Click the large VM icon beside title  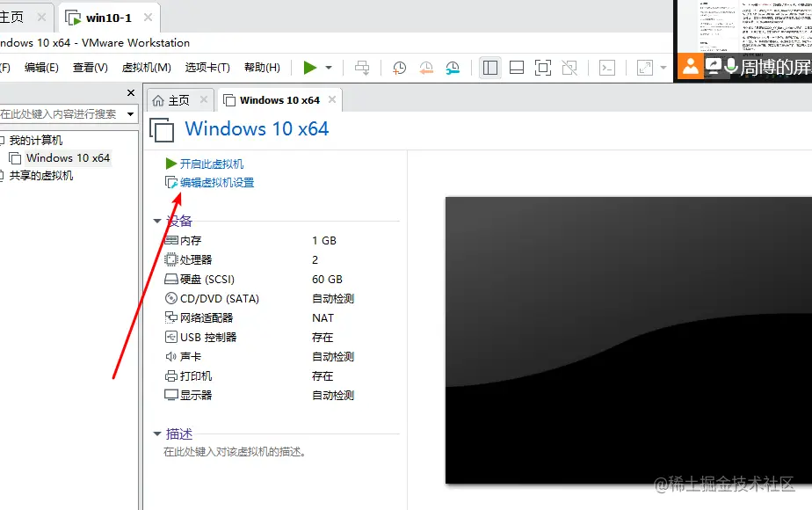162,129
